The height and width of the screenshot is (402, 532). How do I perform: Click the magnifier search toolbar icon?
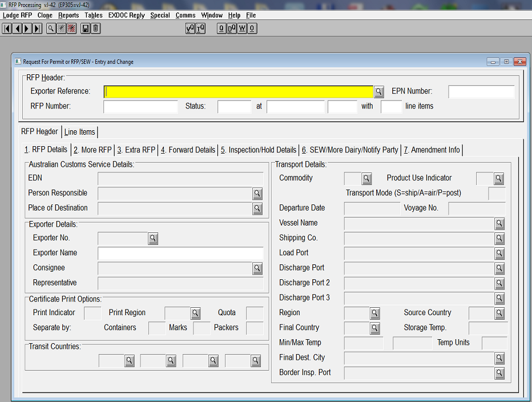click(51, 29)
